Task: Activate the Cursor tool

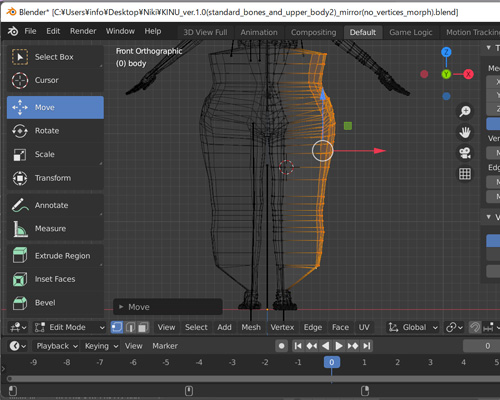Action: click(55, 80)
